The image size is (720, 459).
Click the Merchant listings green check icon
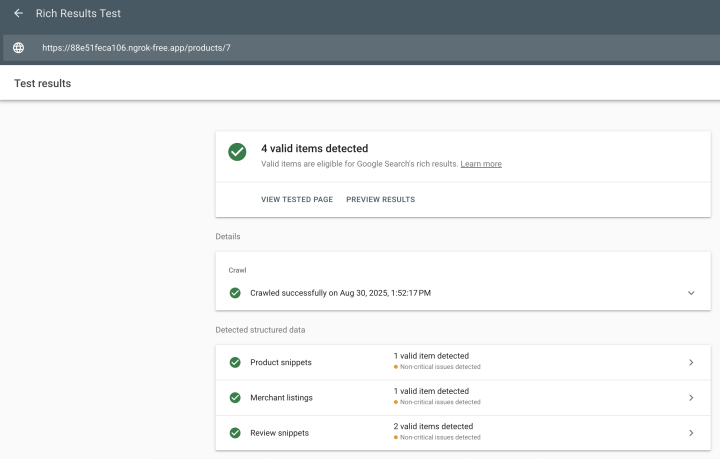click(235, 397)
